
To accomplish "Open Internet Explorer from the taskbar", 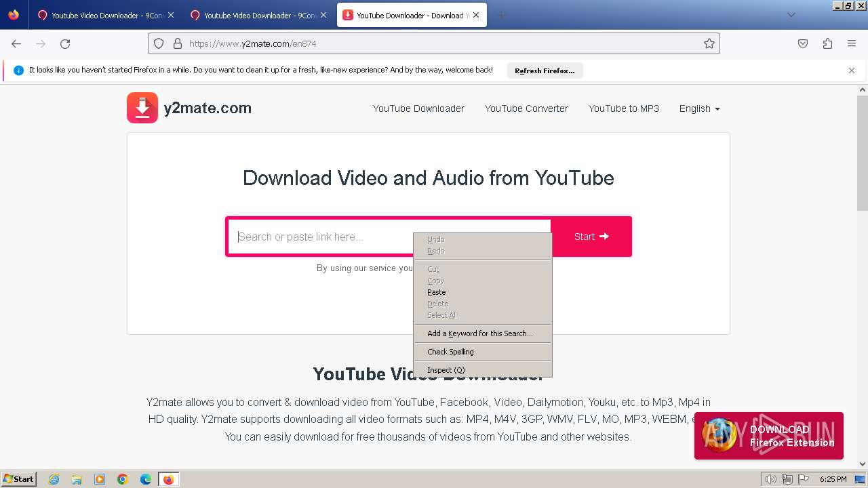I will tap(54, 479).
